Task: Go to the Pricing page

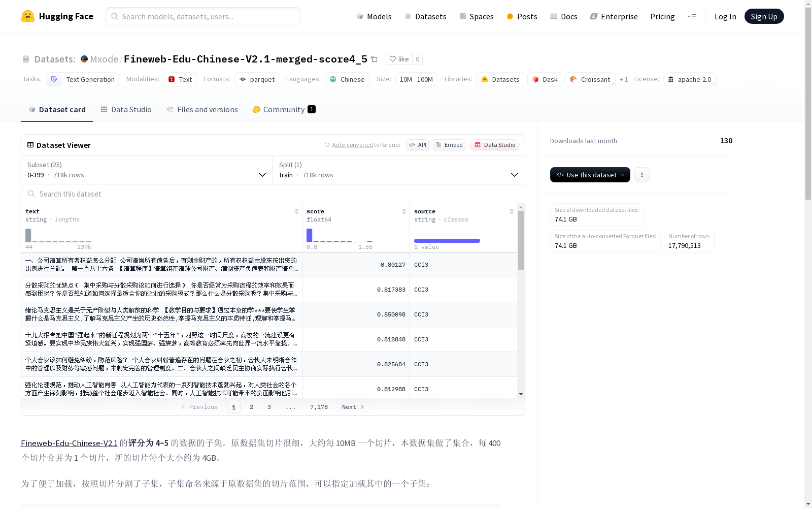Action: (662, 16)
